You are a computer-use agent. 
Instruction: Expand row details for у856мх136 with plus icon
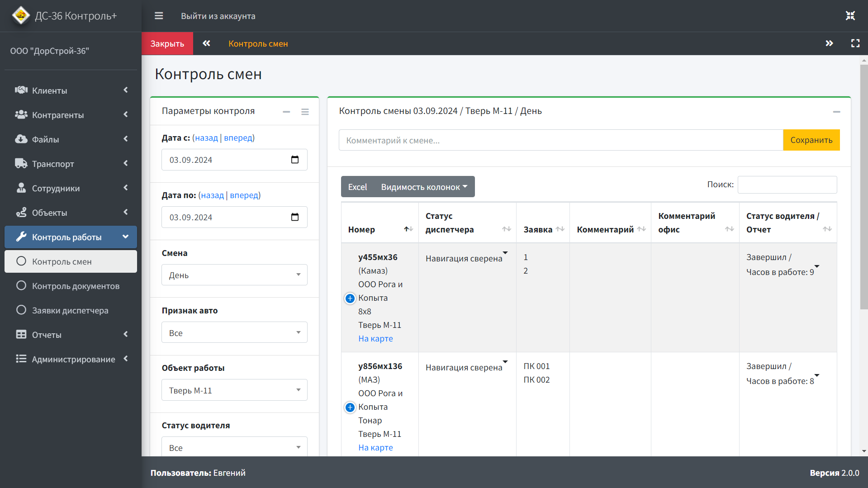(350, 407)
